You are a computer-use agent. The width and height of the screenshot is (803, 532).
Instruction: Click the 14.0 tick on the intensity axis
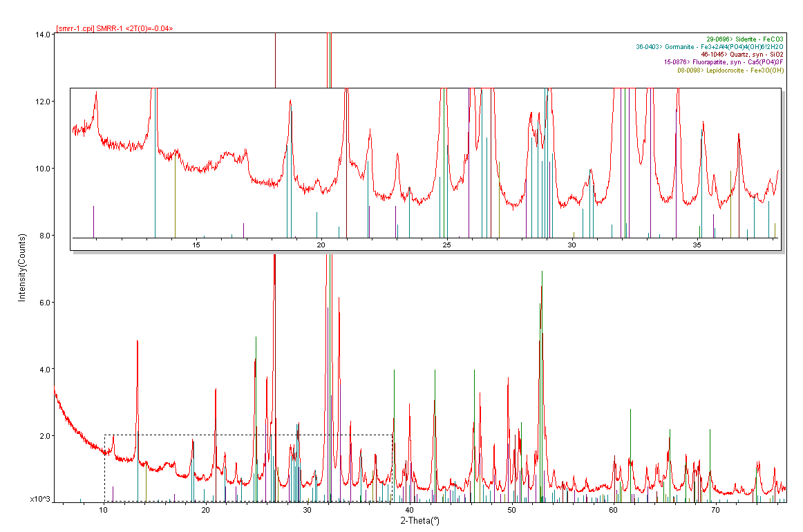coord(46,34)
